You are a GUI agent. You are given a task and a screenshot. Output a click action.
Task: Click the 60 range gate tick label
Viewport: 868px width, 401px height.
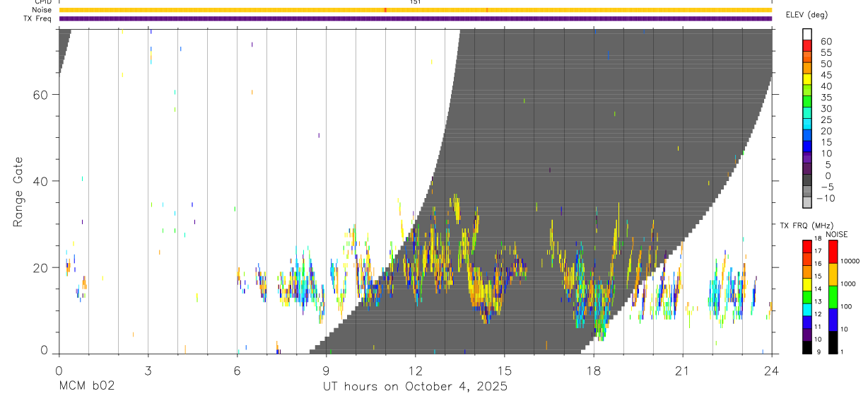click(40, 94)
